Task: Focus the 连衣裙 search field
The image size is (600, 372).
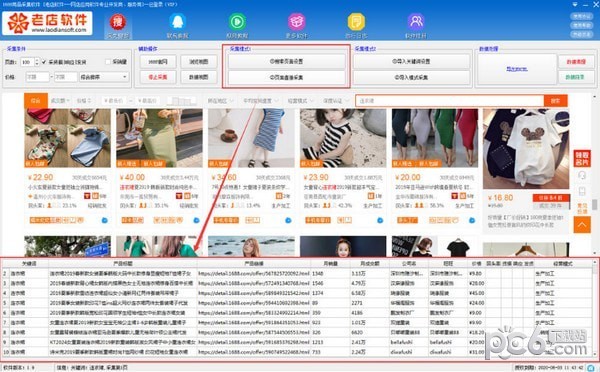Action: (450, 101)
